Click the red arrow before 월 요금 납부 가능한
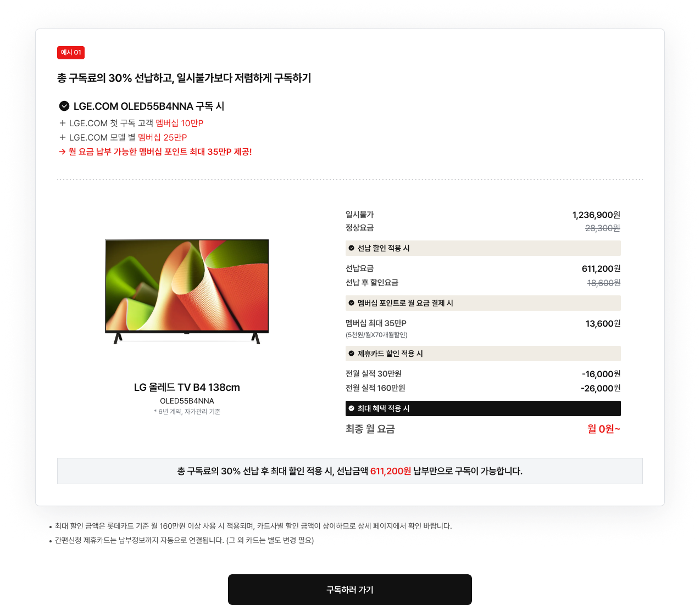 point(62,152)
